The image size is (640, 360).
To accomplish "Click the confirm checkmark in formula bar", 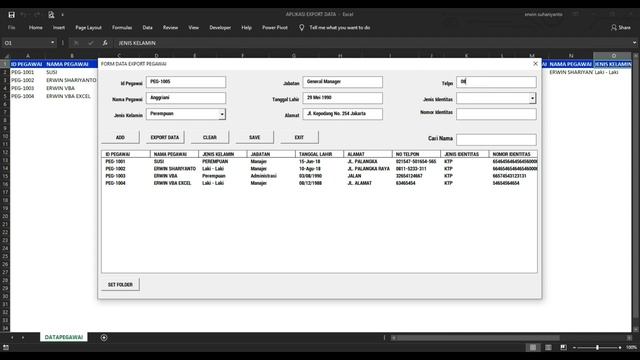I will 91,43.
